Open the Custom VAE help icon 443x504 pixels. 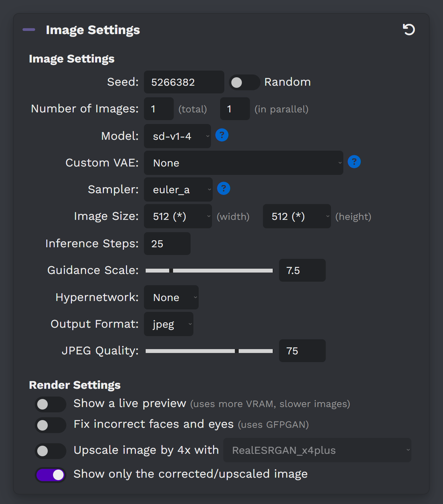(x=354, y=162)
